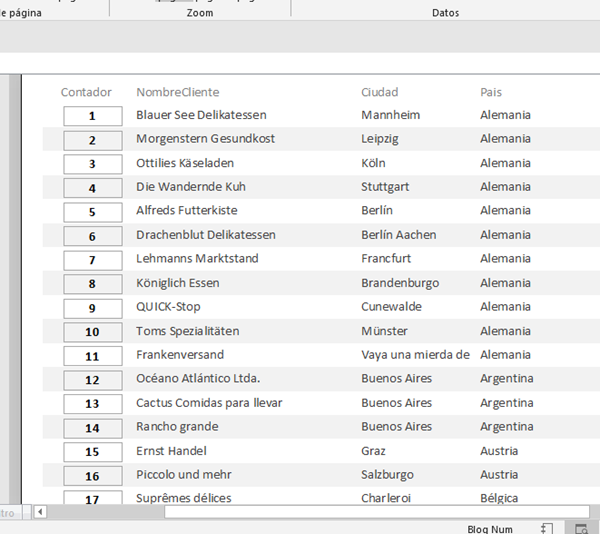Click Austria in the Piccolo und mehr row

pyautogui.click(x=499, y=475)
